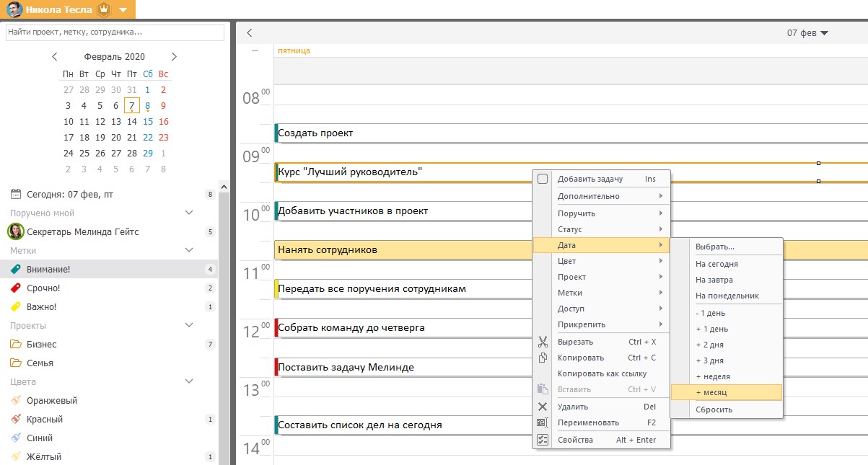
Task: Go to next month in mini calendar
Action: [x=173, y=57]
